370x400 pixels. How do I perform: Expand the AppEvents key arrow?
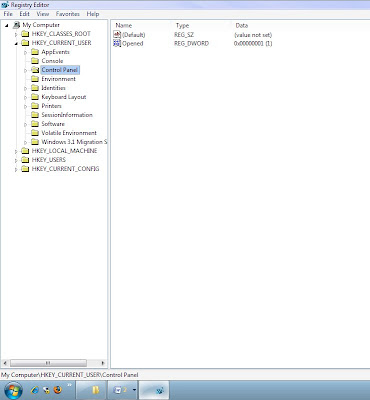point(25,52)
